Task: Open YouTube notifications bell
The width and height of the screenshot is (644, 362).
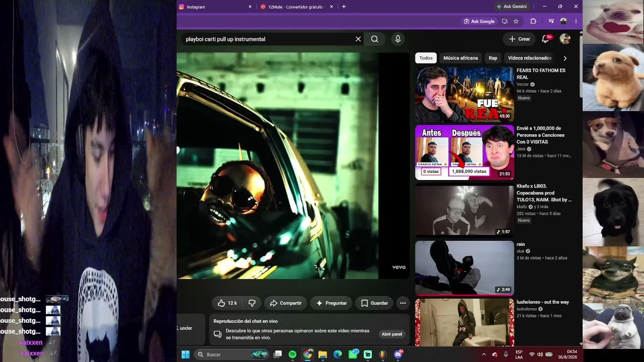Action: pos(545,39)
